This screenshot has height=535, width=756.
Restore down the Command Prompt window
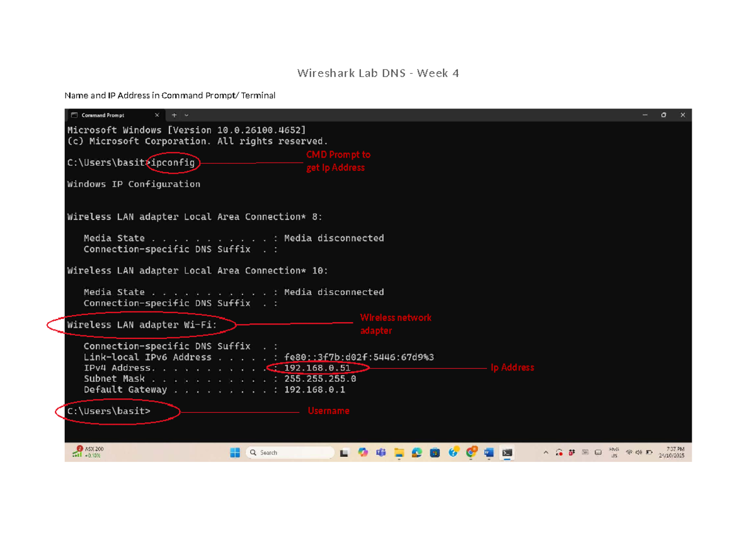click(x=663, y=115)
